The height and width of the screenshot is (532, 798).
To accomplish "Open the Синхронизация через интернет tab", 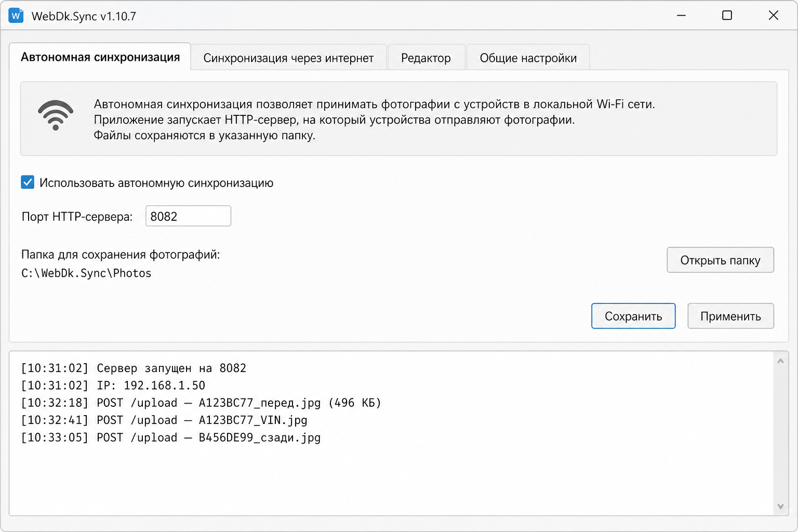I will point(288,58).
